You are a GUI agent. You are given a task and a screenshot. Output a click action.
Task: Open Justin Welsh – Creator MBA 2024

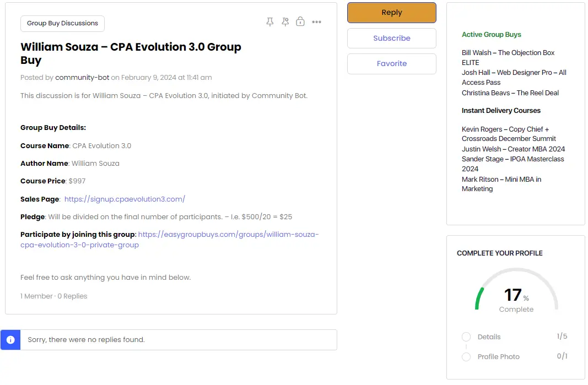pos(513,149)
